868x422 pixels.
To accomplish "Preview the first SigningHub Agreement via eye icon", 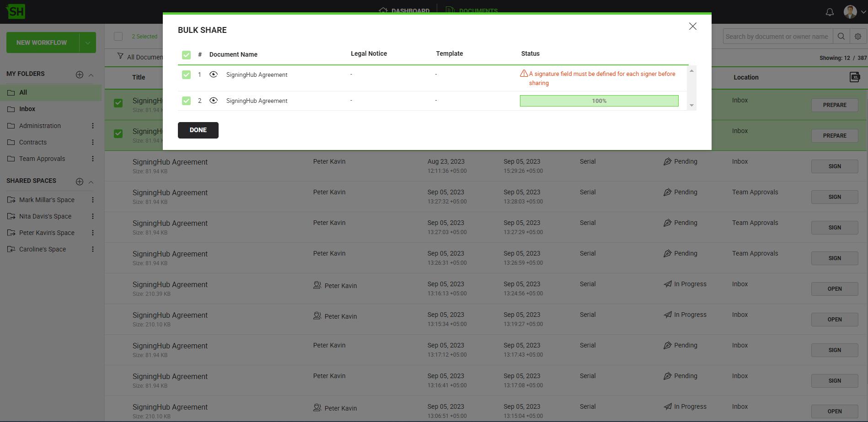I will tap(213, 75).
